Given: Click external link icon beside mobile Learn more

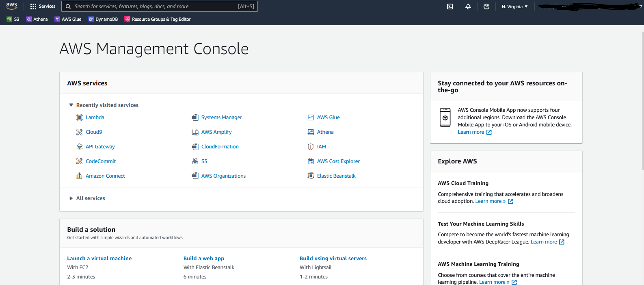Looking at the screenshot, I should (489, 132).
